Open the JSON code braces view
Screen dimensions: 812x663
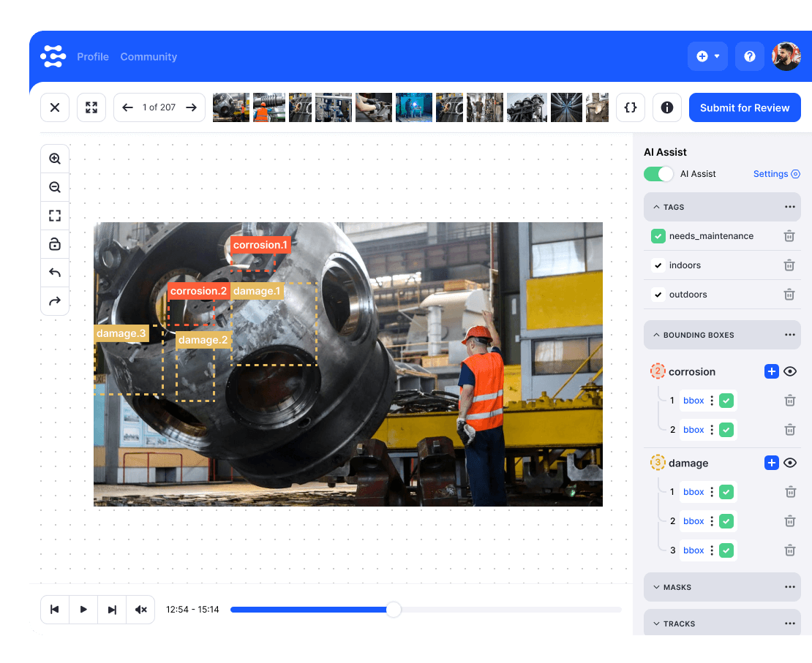pyautogui.click(x=630, y=107)
